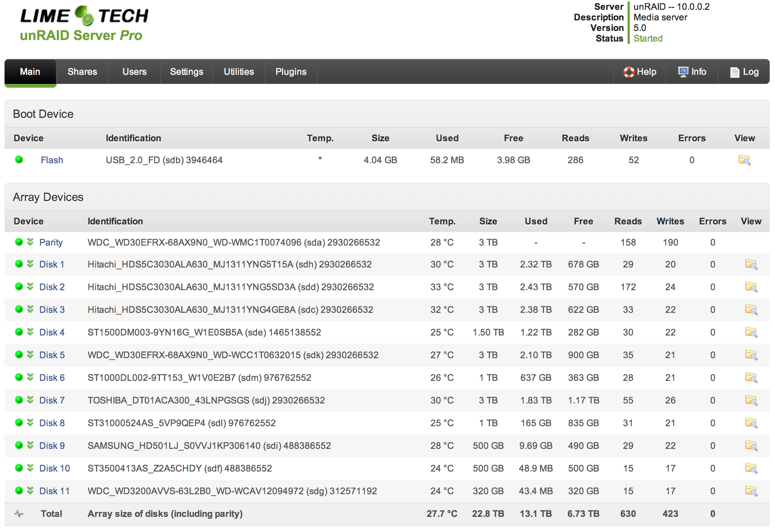Screen dimensions: 775x532
Task: Click the unRAID -- 10.0.0.2 server name
Action: point(671,7)
